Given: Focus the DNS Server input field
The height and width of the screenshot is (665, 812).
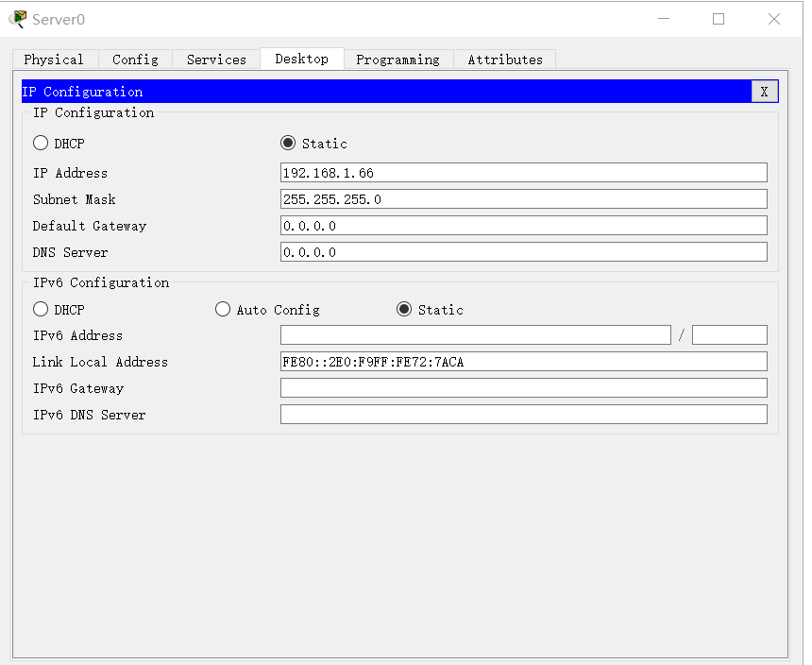Looking at the screenshot, I should point(524,252).
